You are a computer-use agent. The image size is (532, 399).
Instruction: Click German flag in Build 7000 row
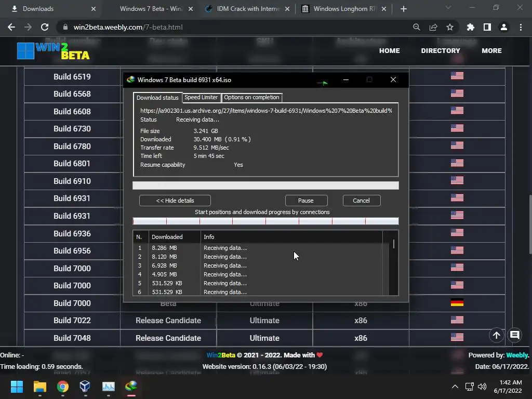pos(457,302)
